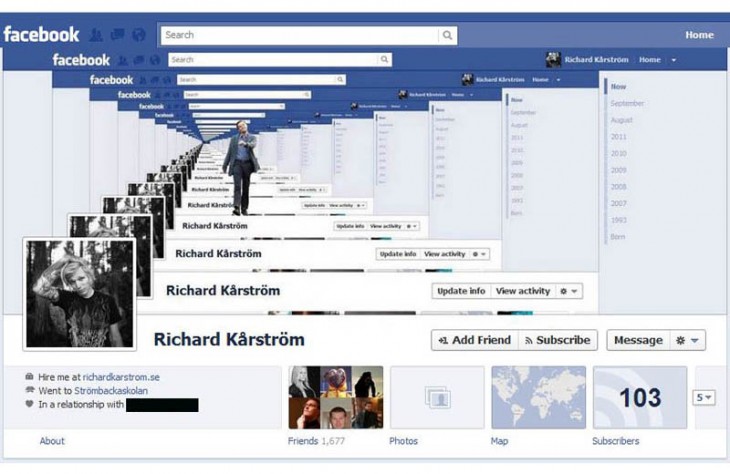Jump to 2008 in the outermost timeline
Screen dimensions: 730x474
pyautogui.click(x=618, y=187)
